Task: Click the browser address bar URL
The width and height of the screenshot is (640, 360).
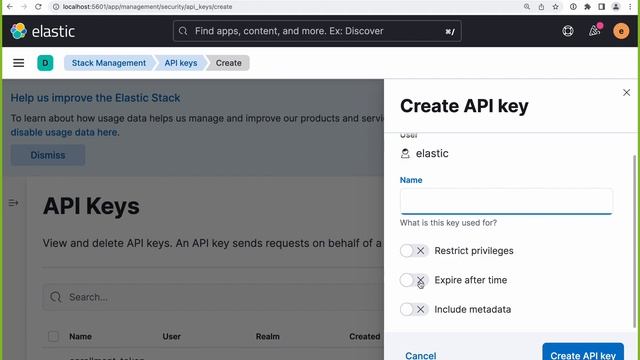Action: tap(147, 7)
